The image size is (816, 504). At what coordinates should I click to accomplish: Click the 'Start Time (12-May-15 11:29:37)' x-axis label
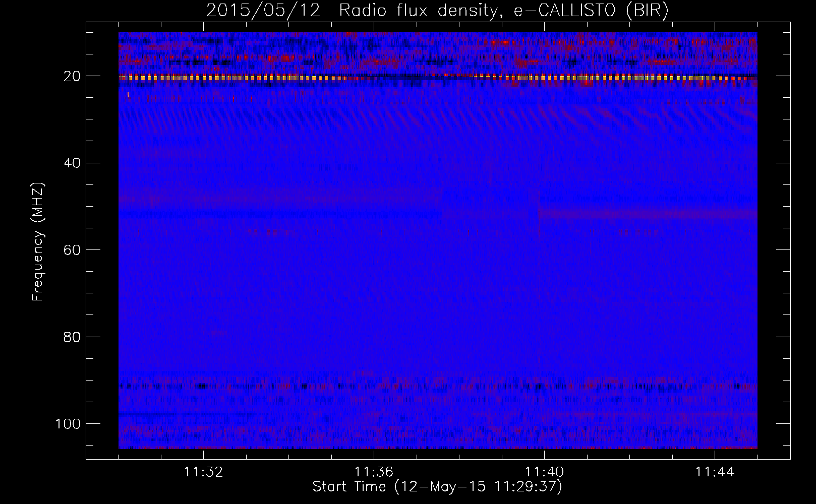[x=437, y=487]
